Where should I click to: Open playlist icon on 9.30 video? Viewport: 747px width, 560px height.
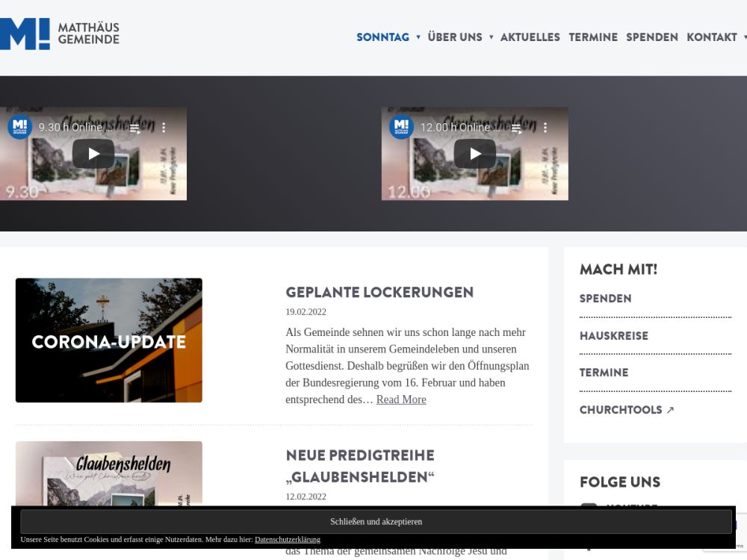(135, 128)
